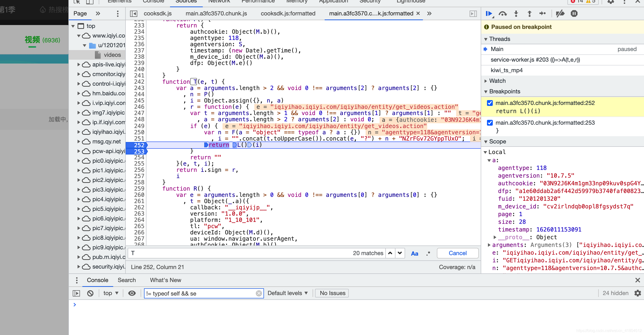Expand the __proto__ Object entry
Image resolution: width=644 pixels, height=335 pixels.
(x=495, y=237)
